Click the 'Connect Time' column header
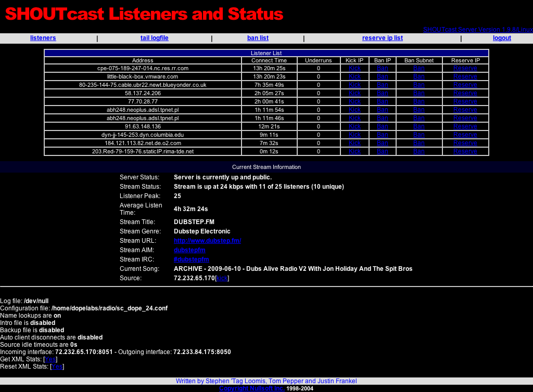 click(269, 60)
